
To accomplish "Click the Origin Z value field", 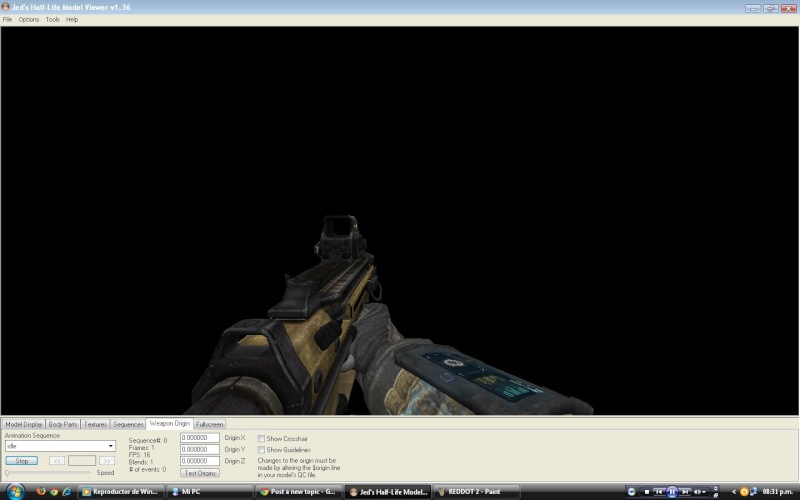I will point(199,461).
